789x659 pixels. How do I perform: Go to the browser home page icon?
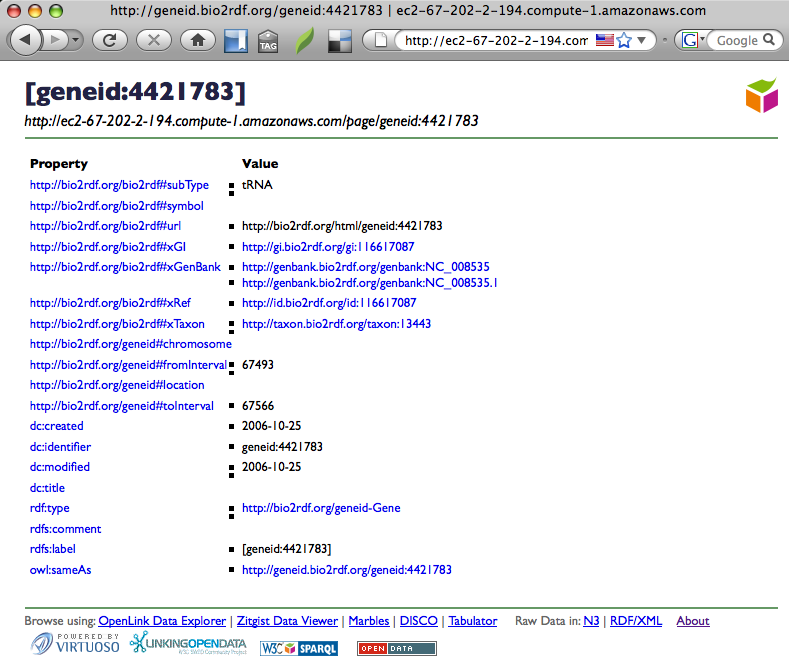[x=198, y=41]
